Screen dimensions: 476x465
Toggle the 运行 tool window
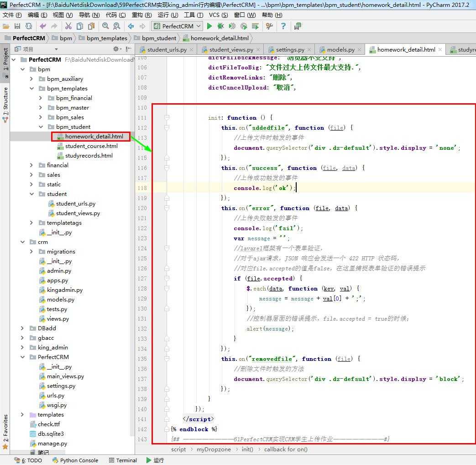(x=155, y=460)
